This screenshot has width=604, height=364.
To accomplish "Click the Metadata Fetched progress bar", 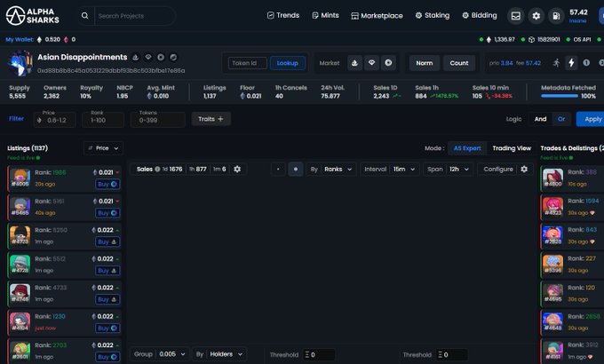I will (x=560, y=96).
